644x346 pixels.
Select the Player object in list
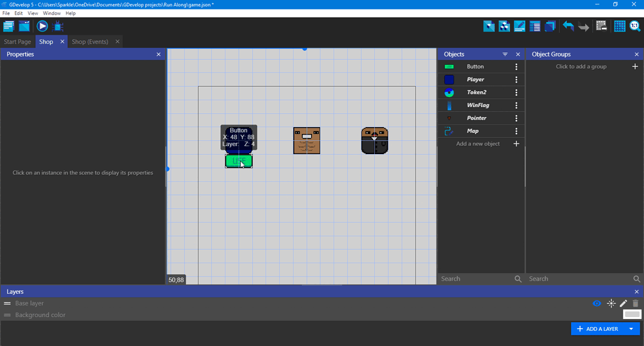pos(475,79)
